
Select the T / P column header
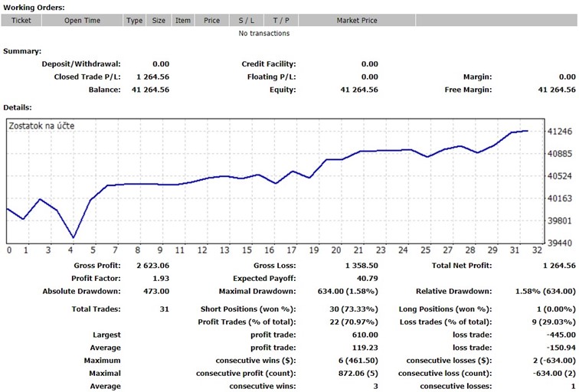pos(280,21)
